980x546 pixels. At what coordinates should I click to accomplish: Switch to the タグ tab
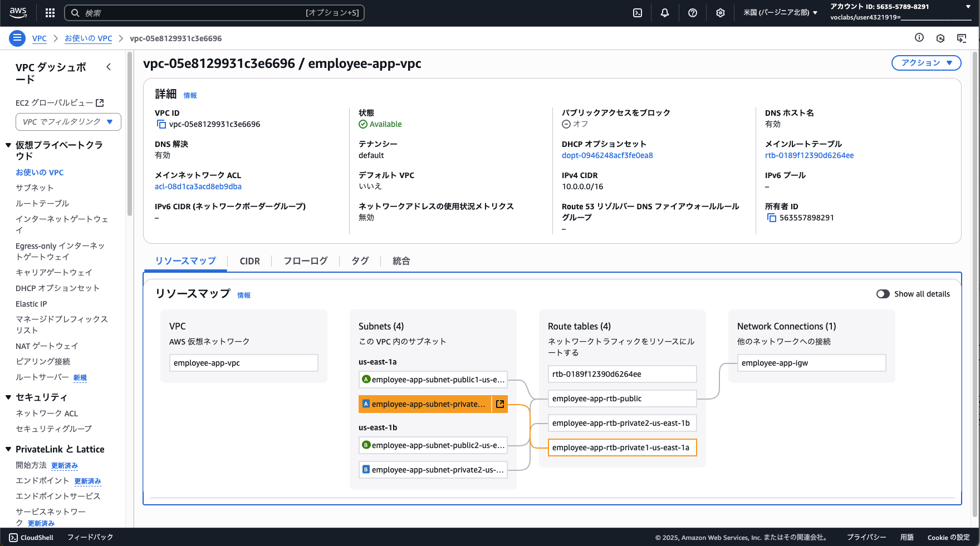pos(360,261)
